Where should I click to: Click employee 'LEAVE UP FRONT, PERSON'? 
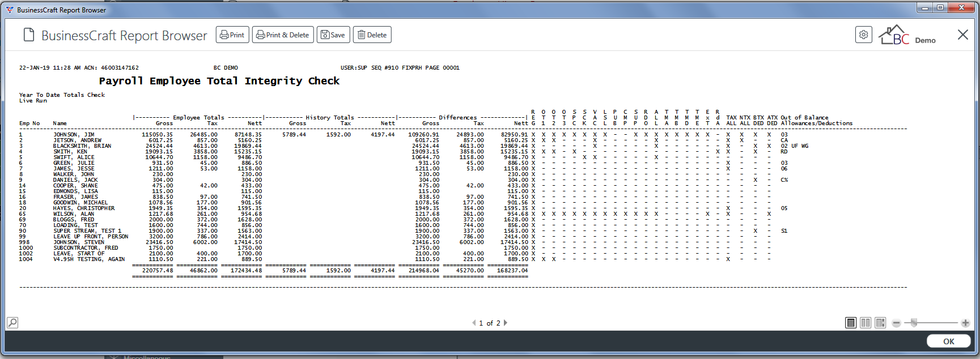pos(91,237)
